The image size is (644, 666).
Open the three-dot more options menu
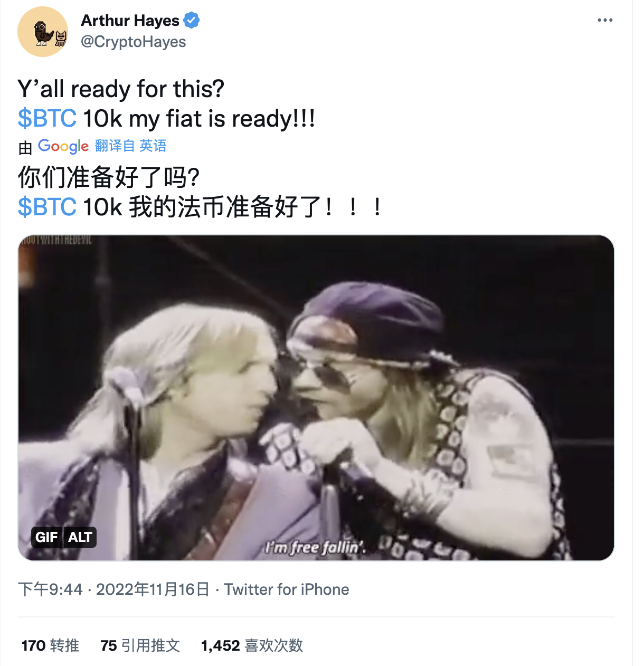[605, 20]
